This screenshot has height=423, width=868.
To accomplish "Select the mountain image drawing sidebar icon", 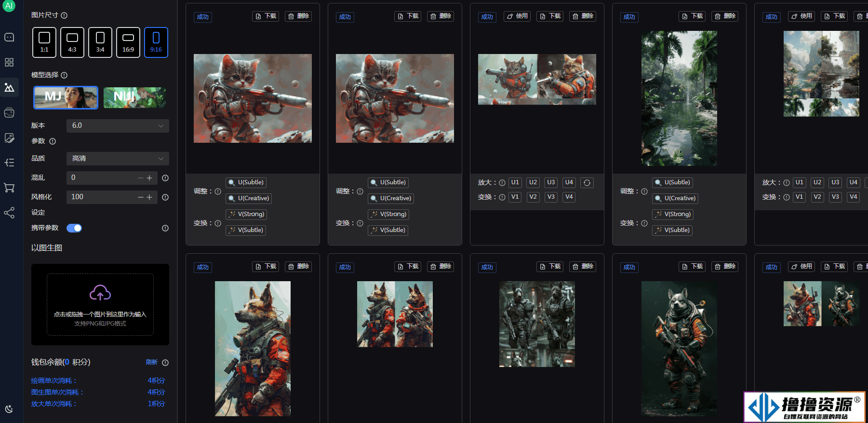I will coord(9,87).
